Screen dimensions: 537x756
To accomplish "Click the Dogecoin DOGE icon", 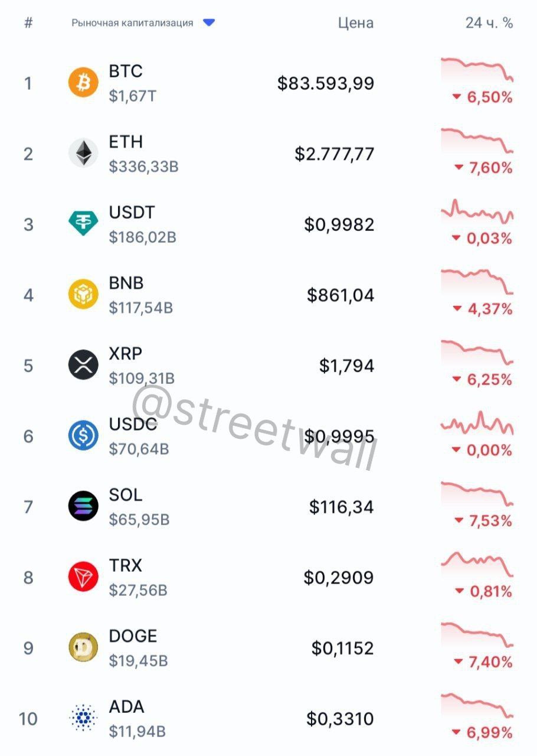I will (83, 647).
